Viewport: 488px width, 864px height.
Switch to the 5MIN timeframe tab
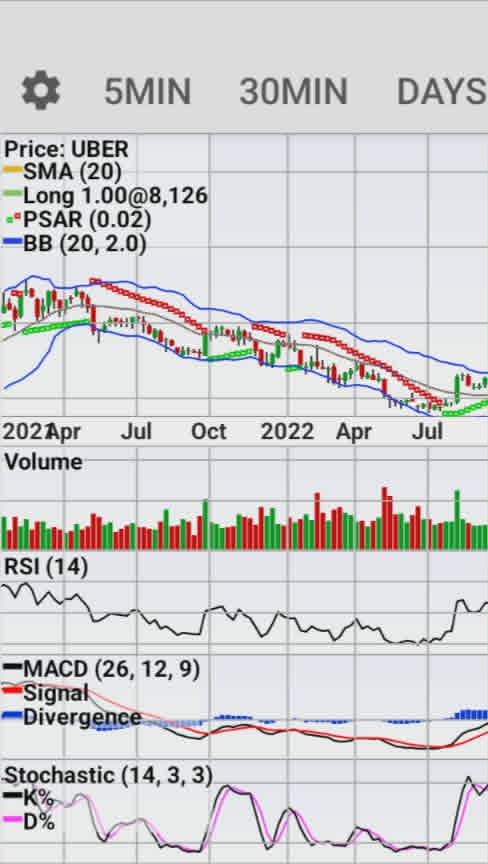[148, 91]
